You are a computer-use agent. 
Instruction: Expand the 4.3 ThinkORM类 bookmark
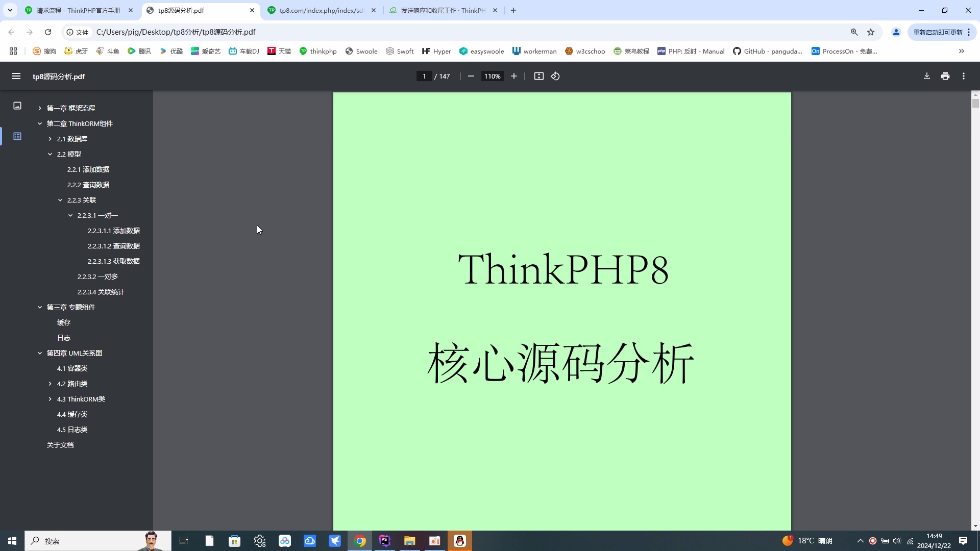(x=50, y=399)
